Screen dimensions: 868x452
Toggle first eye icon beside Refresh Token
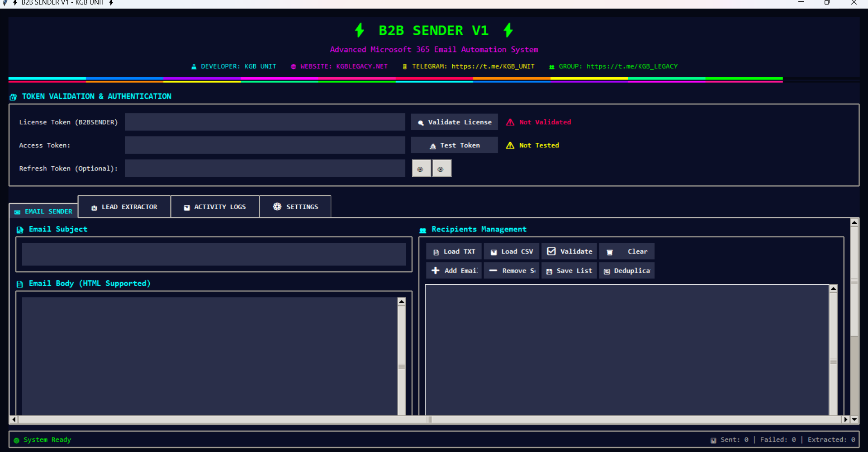pos(421,169)
